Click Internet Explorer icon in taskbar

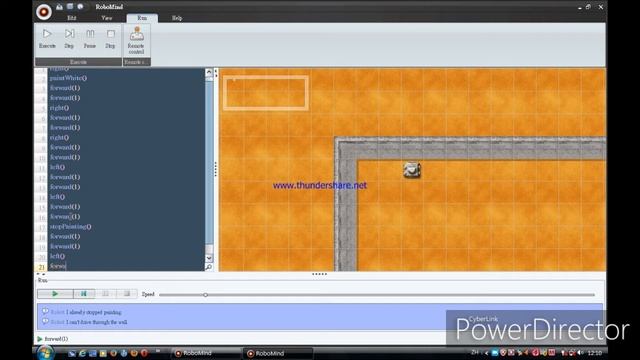82,353
